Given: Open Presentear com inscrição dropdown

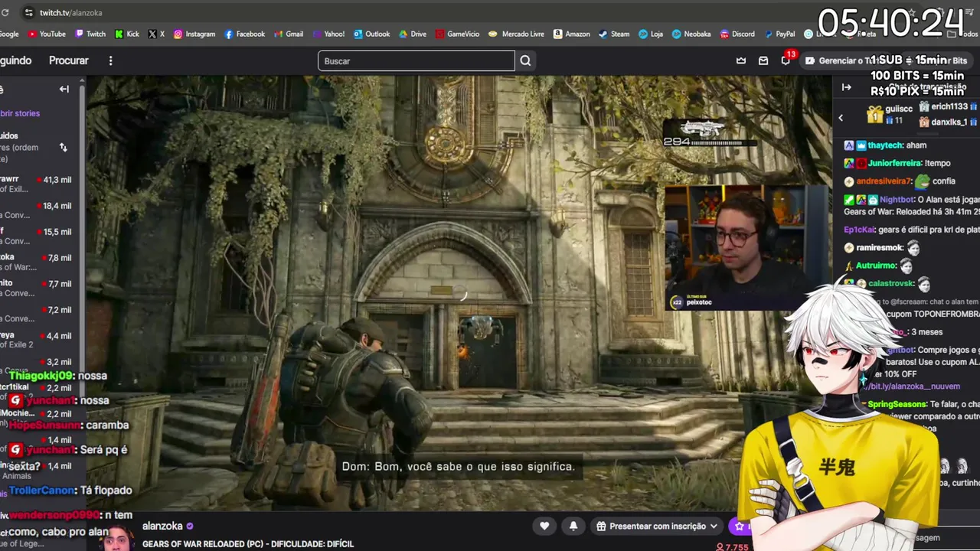Looking at the screenshot, I should [657, 526].
